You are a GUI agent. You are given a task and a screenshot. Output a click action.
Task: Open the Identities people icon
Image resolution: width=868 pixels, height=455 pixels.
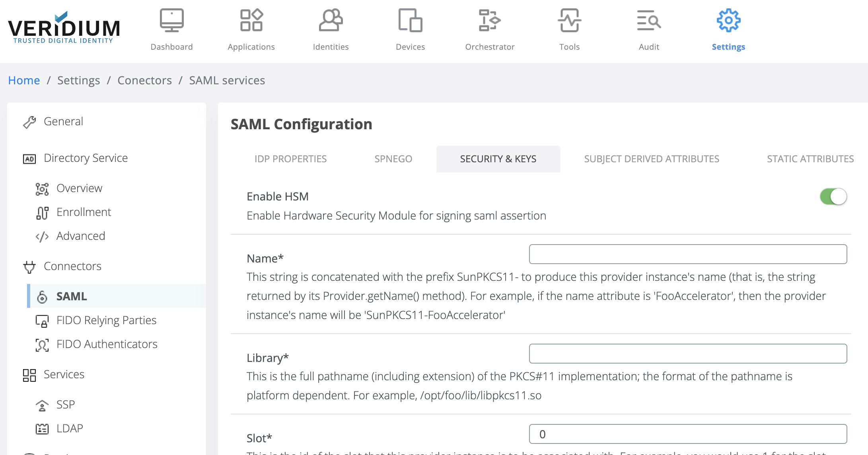coord(331,21)
